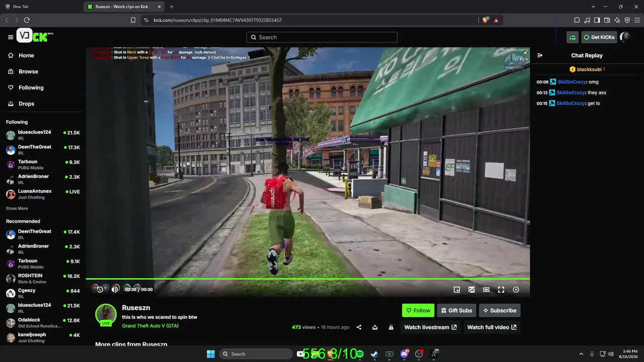Click the replay button on the player

click(100, 289)
